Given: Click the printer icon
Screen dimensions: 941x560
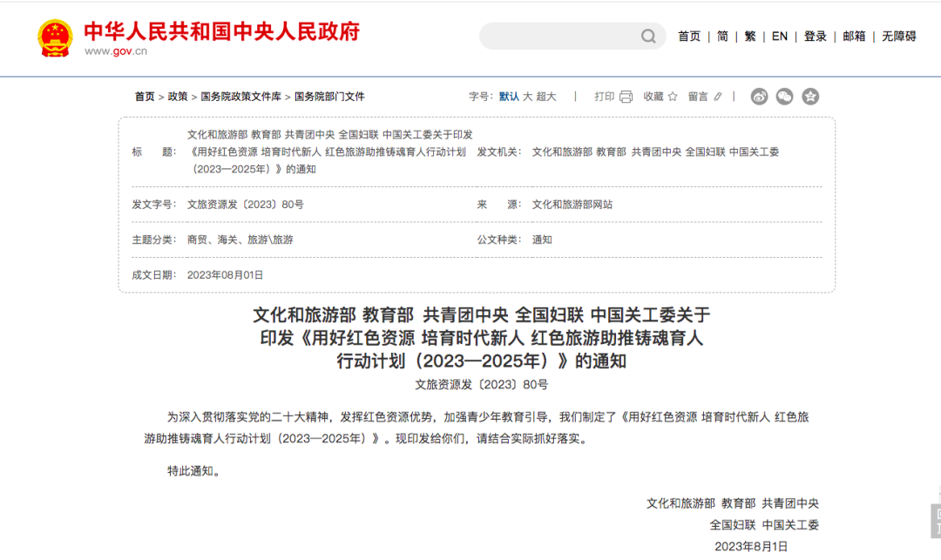Looking at the screenshot, I should coord(626,97).
